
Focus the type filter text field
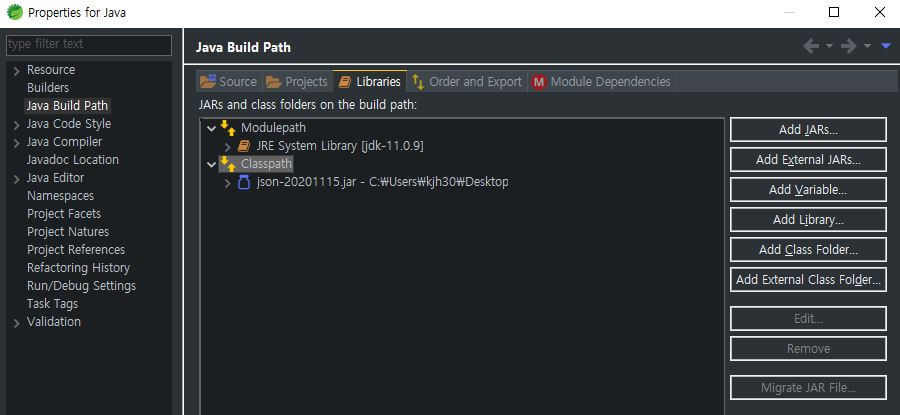tap(89, 45)
